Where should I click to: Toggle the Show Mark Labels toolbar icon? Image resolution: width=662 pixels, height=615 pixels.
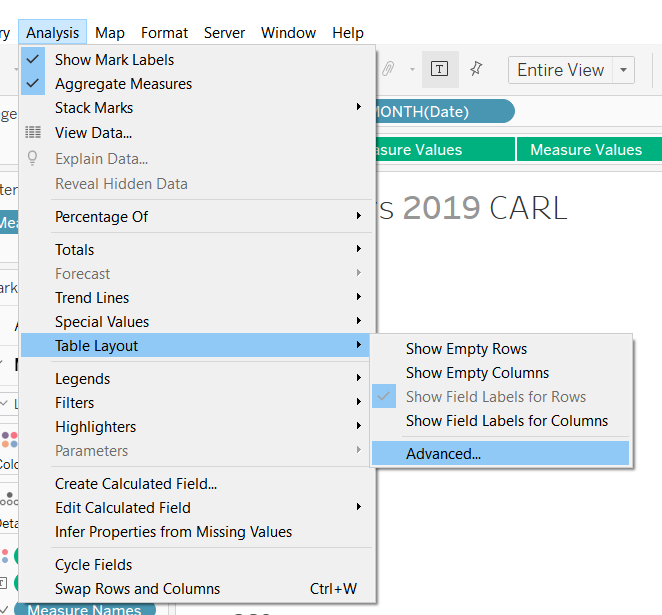[x=440, y=69]
